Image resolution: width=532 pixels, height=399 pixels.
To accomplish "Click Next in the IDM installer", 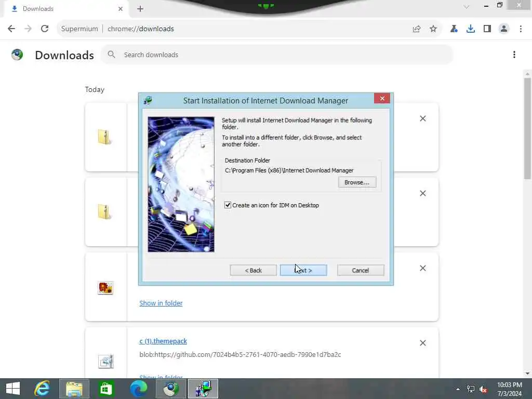I will [303, 270].
